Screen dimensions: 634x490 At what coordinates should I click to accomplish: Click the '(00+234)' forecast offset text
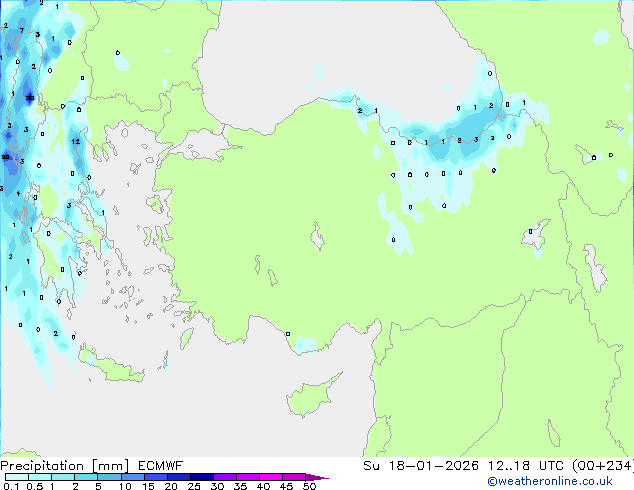(x=603, y=466)
